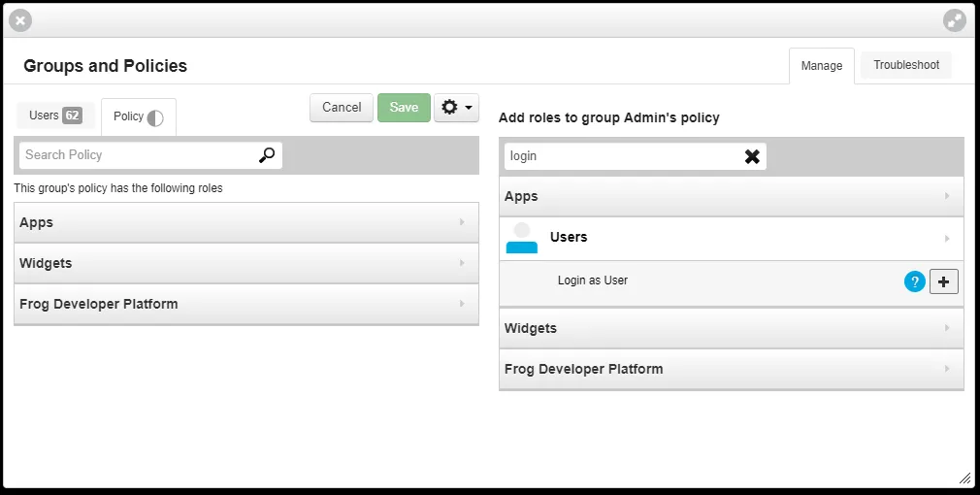
Task: Click the magnifier icon in Search Policy
Action: (267, 155)
